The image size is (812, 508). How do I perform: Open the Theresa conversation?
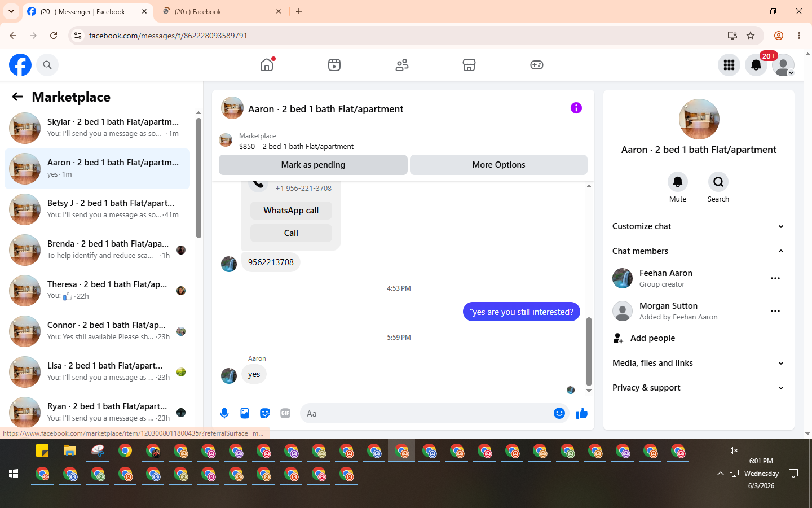tap(97, 291)
